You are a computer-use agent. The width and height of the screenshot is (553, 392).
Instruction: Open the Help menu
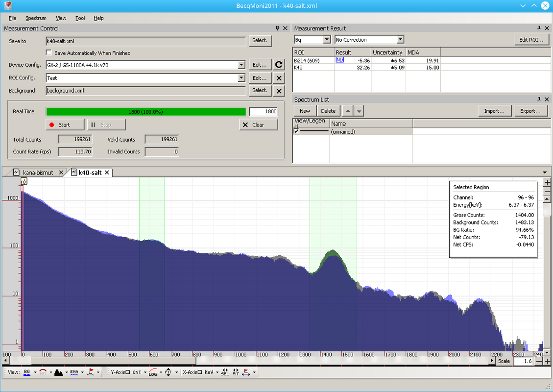[x=98, y=18]
